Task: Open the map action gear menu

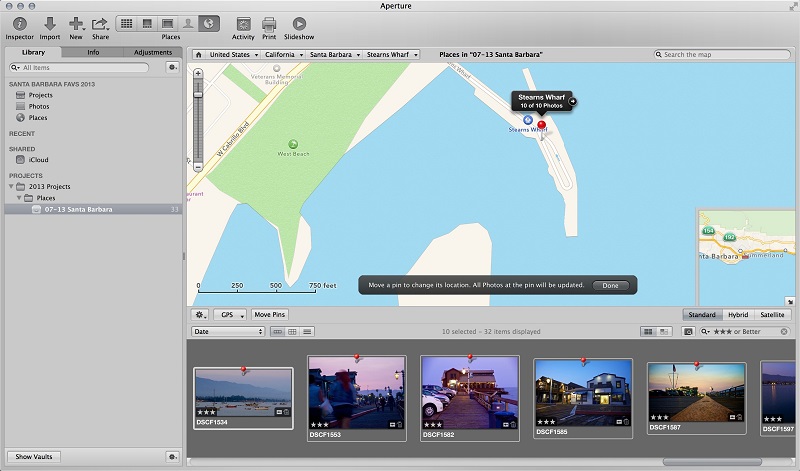Action: click(201, 315)
